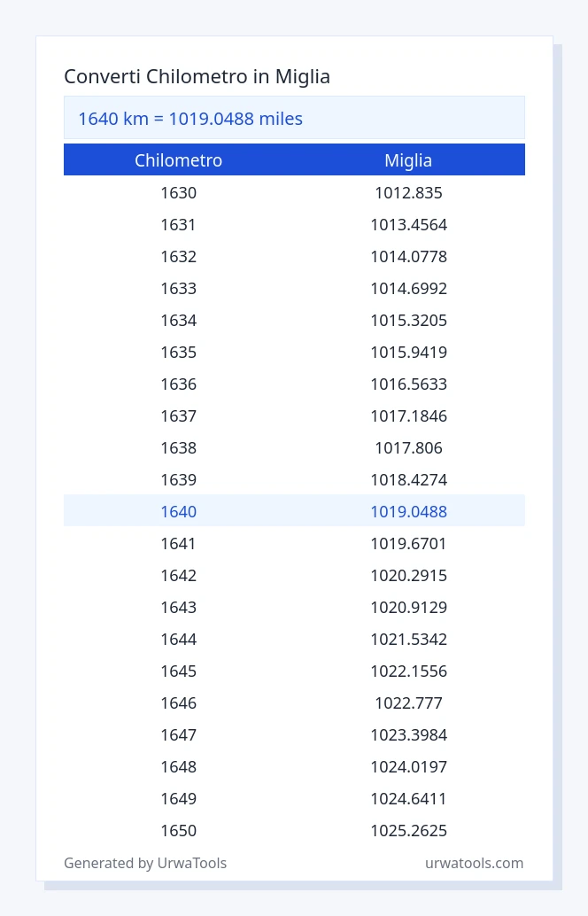Click the Chilometro column header
The image size is (588, 916).
pos(179,160)
